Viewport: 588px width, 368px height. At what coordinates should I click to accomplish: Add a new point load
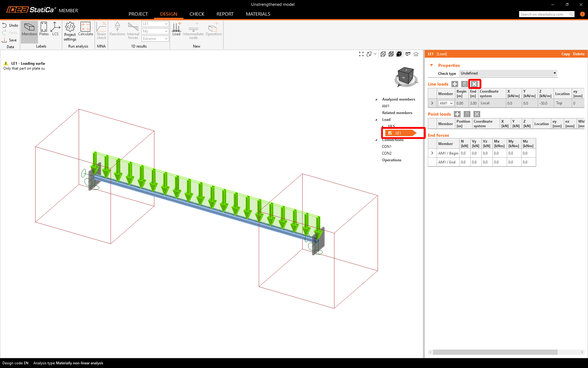click(x=457, y=114)
